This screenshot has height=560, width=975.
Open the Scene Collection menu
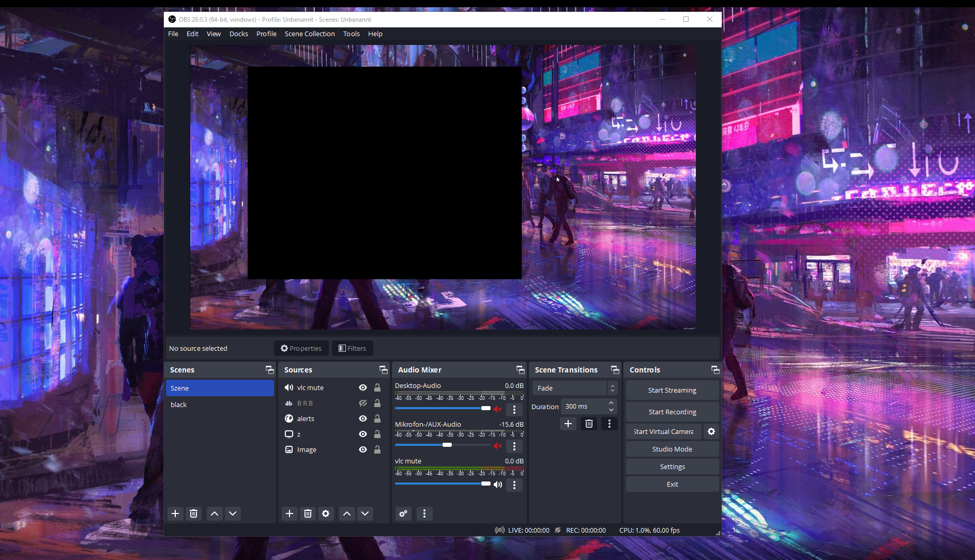point(310,34)
